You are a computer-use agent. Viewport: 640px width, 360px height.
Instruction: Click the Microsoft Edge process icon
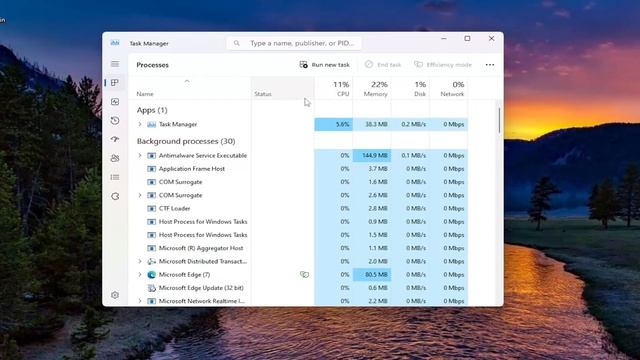tap(151, 275)
